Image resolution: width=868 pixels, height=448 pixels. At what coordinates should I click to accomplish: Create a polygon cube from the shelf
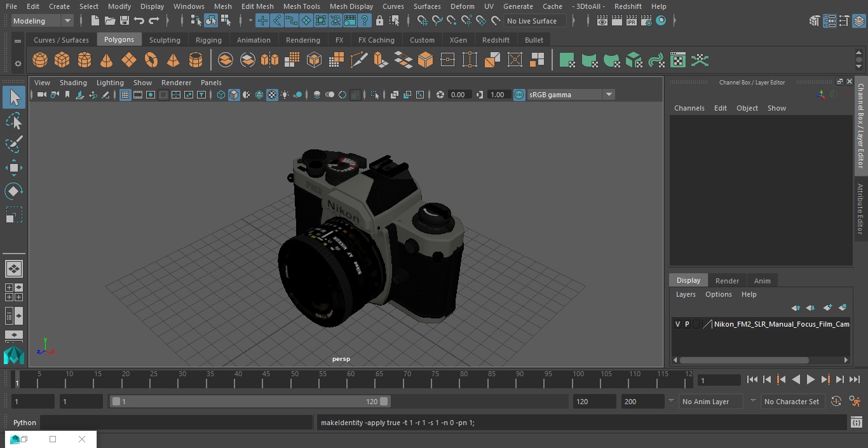click(62, 60)
